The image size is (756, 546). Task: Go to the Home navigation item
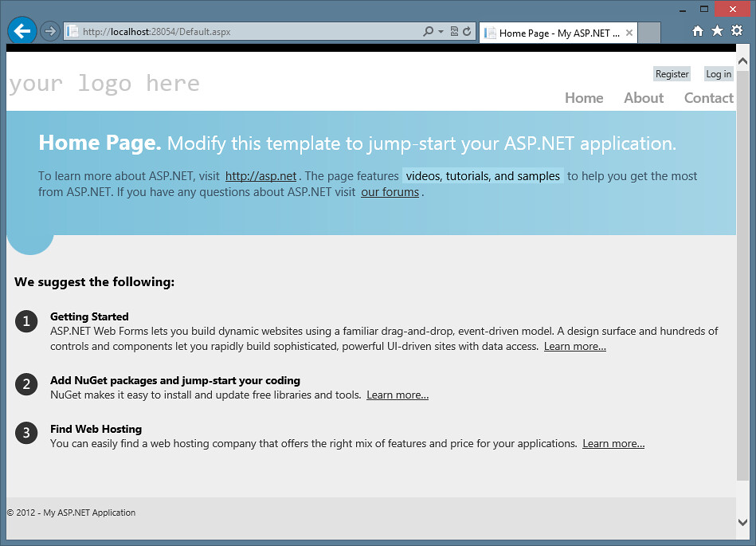click(584, 98)
